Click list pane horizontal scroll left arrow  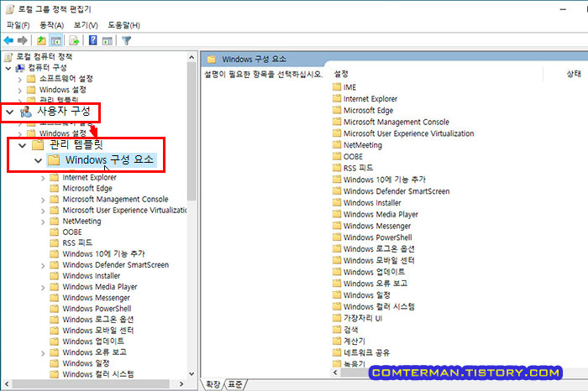[x=336, y=373]
